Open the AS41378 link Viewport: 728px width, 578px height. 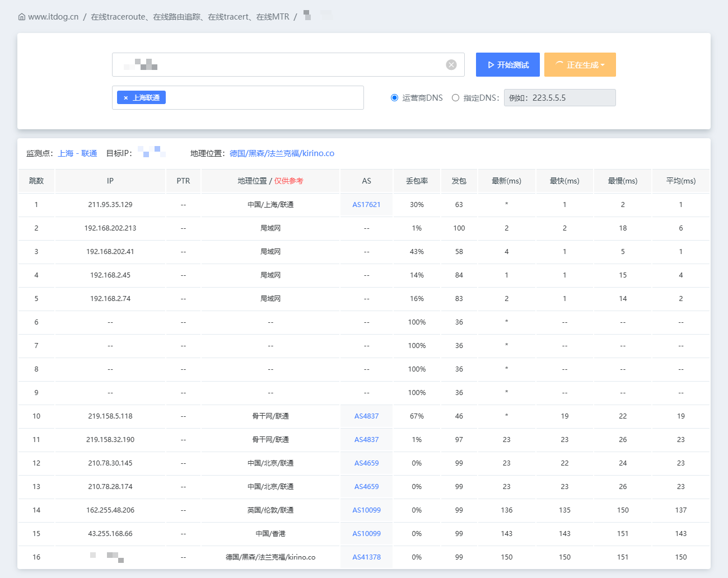366,557
